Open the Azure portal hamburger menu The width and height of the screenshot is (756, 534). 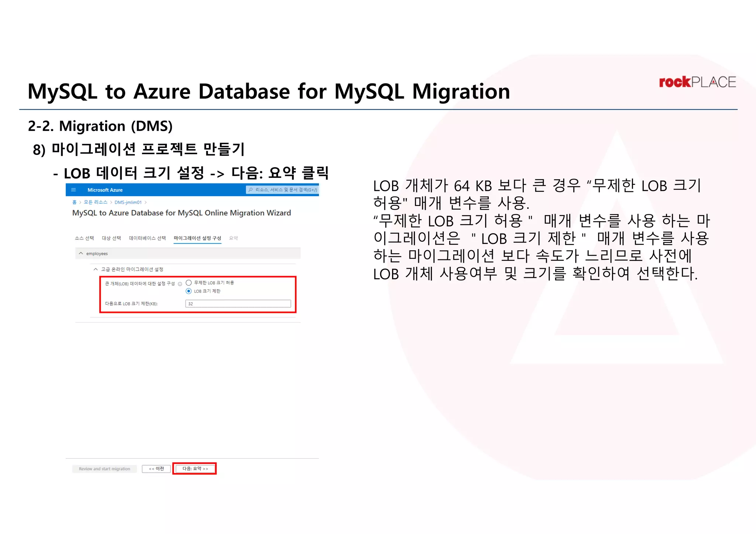[73, 190]
